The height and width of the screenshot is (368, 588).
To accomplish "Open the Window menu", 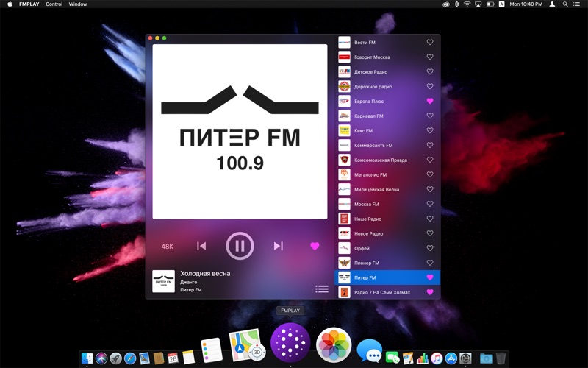I will (x=78, y=4).
